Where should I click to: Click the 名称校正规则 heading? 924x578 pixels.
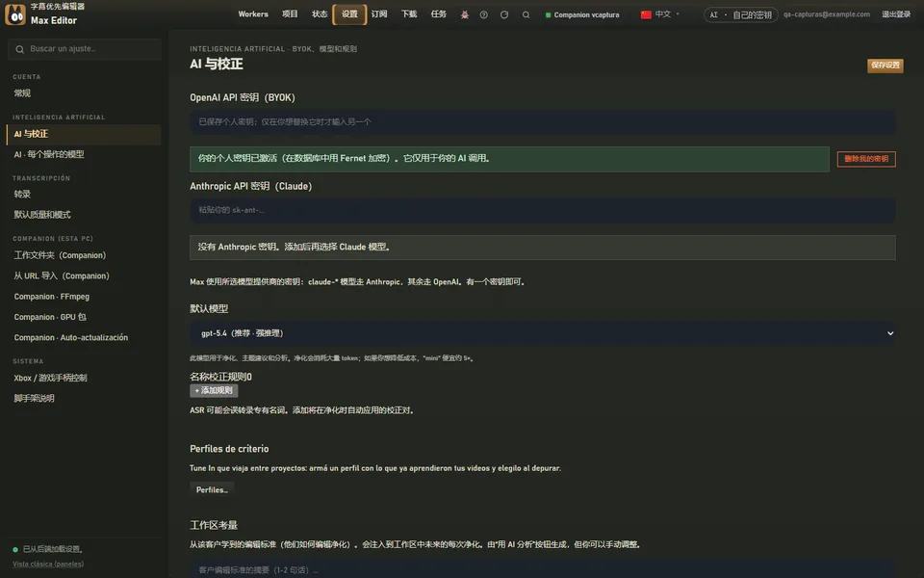[220, 377]
